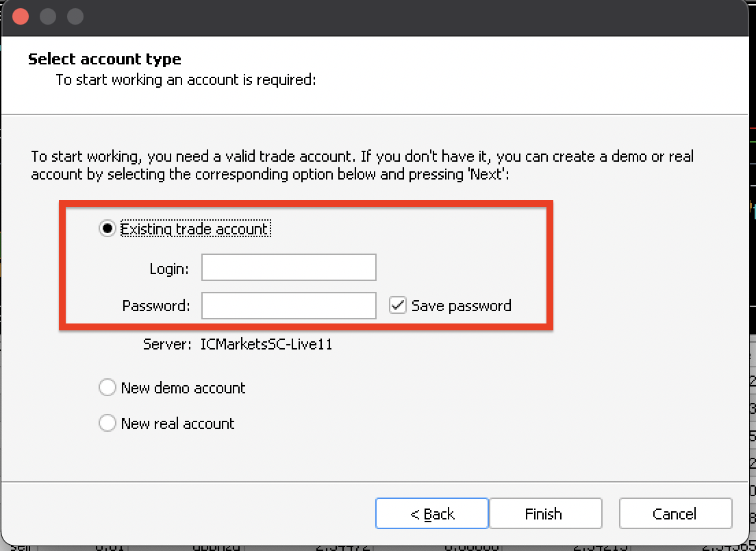Click the Finish button
This screenshot has height=551, width=756.
tap(544, 513)
